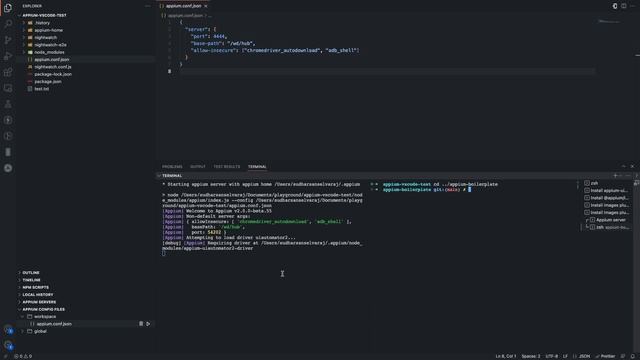Maximize the panel using the chevron-up icon
Screen dimensions: 640x360
(x=623, y=167)
